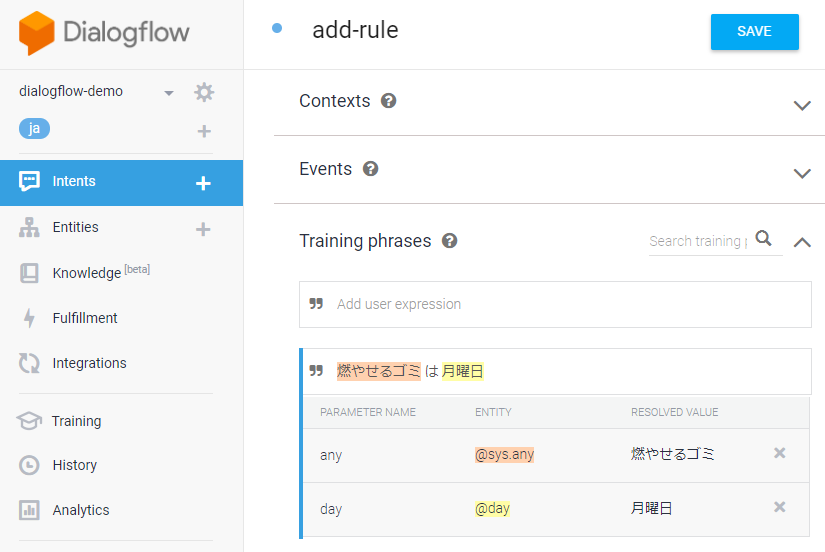
Task: Focus the Add user expression field
Action: pyautogui.click(x=555, y=304)
